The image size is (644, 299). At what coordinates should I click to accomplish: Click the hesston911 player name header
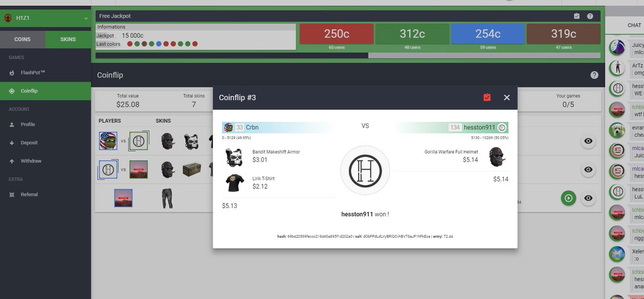[479, 127]
